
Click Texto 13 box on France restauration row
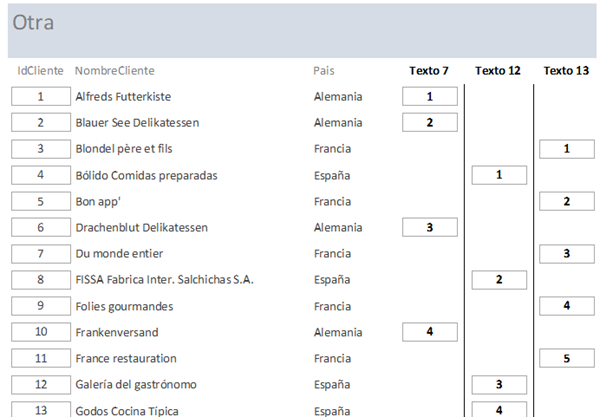click(x=567, y=357)
